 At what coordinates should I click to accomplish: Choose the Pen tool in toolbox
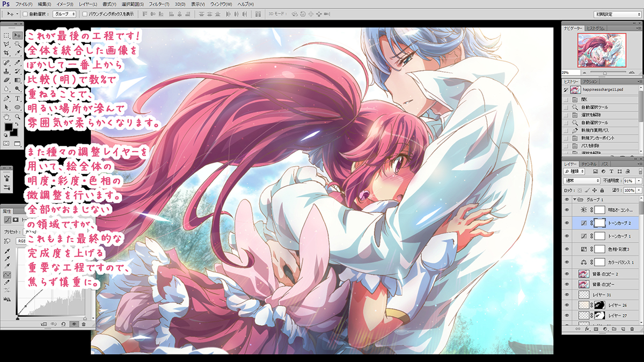coord(6,99)
